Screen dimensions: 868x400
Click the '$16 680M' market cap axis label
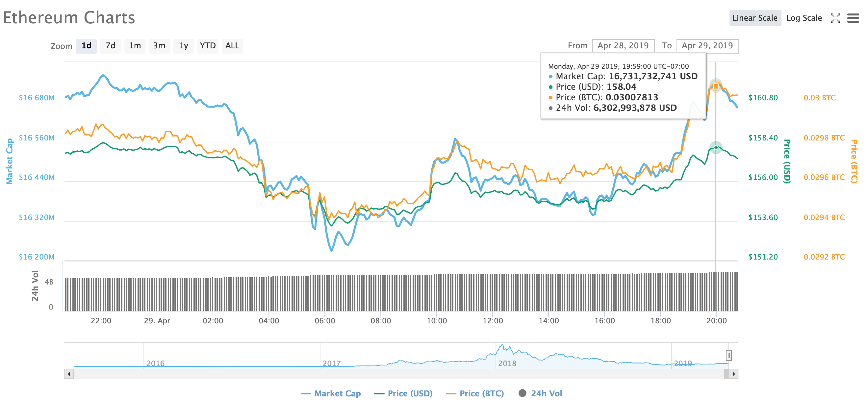click(37, 98)
